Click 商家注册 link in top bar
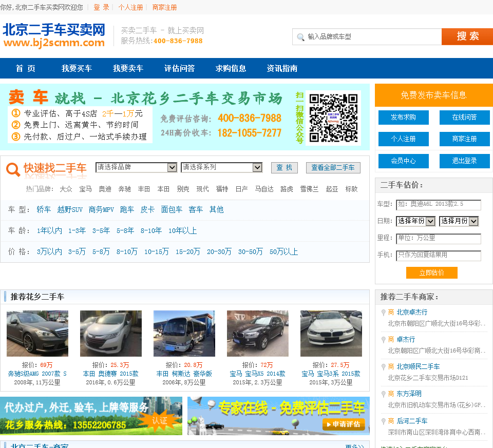Screen dimensions: 493x448 164,7
